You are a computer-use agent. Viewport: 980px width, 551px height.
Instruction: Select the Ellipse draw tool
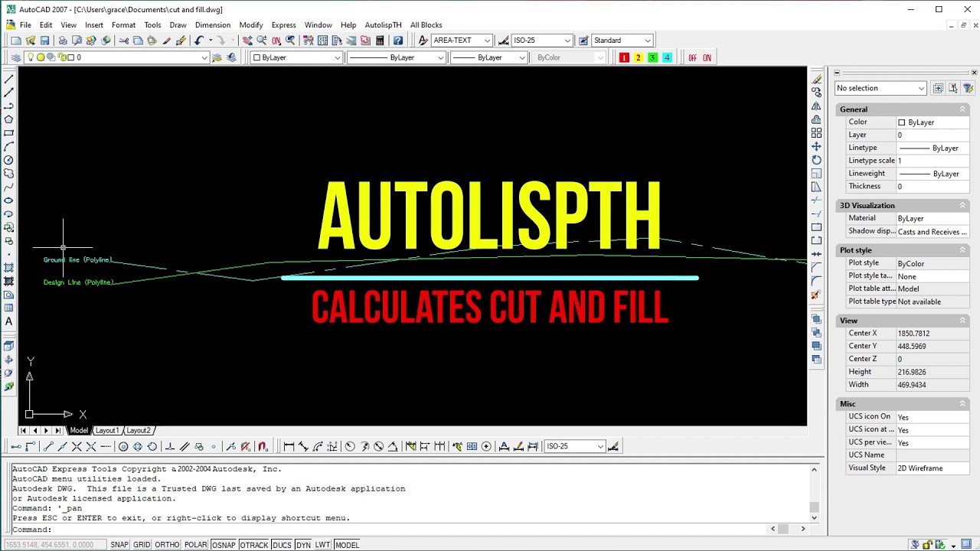click(x=9, y=201)
